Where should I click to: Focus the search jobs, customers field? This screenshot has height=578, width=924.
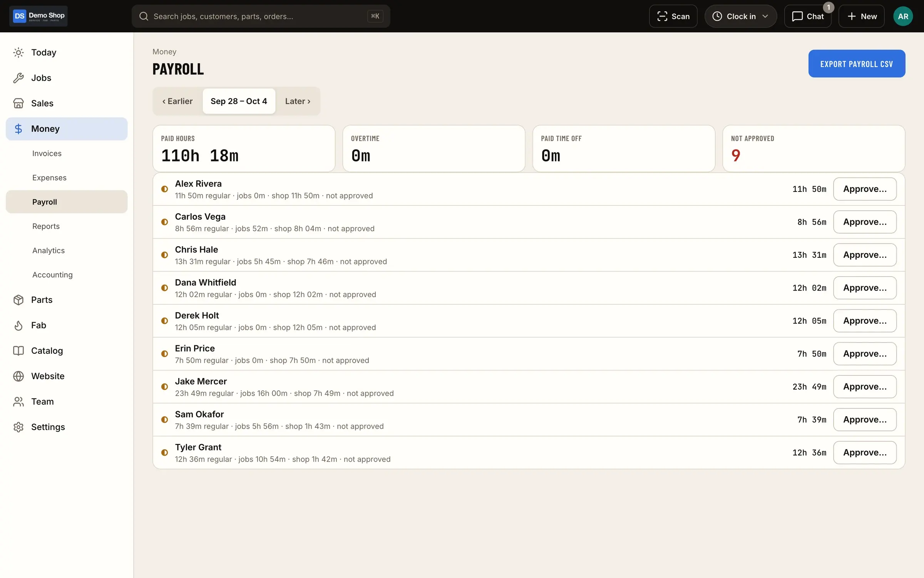pyautogui.click(x=261, y=16)
